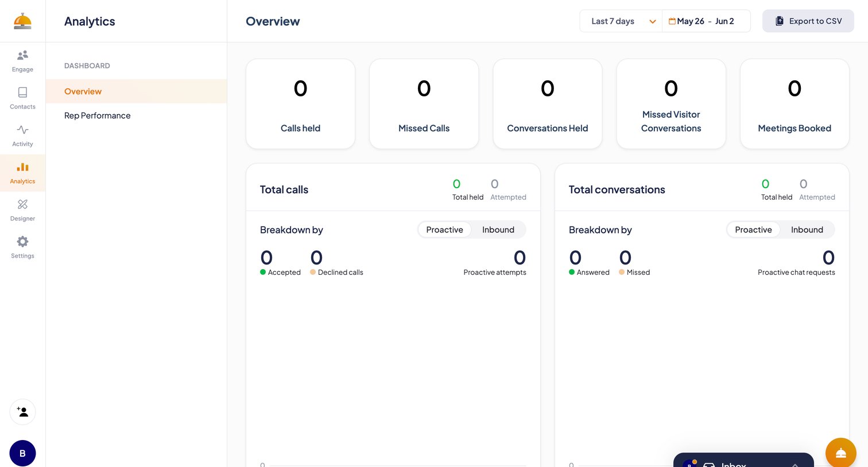Click the orange bell chat widget button

pos(841,453)
